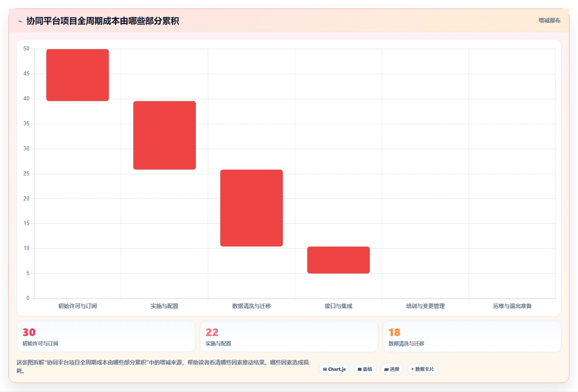Click the red bar for 实施与配置
The height and width of the screenshot is (392, 578).
pyautogui.click(x=165, y=135)
